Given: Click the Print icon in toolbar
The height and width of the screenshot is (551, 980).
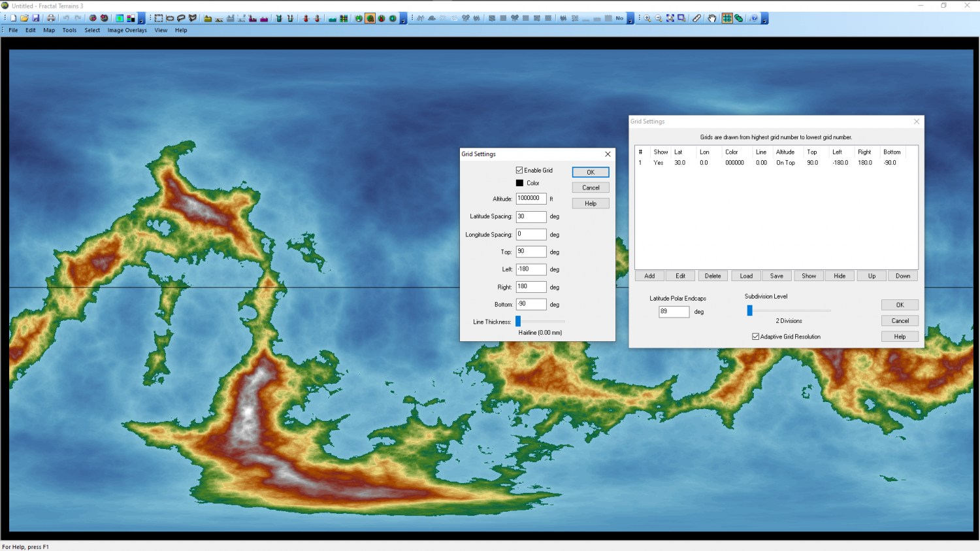Looking at the screenshot, I should (x=51, y=18).
